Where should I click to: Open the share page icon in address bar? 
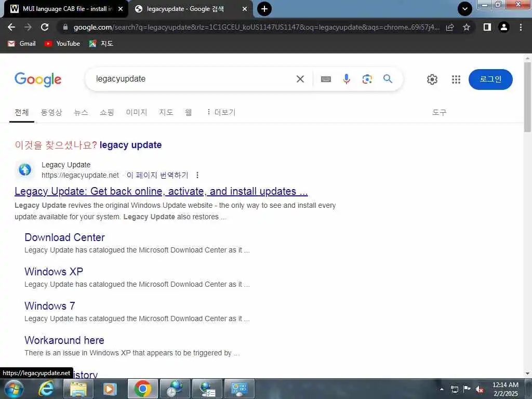pos(450,27)
